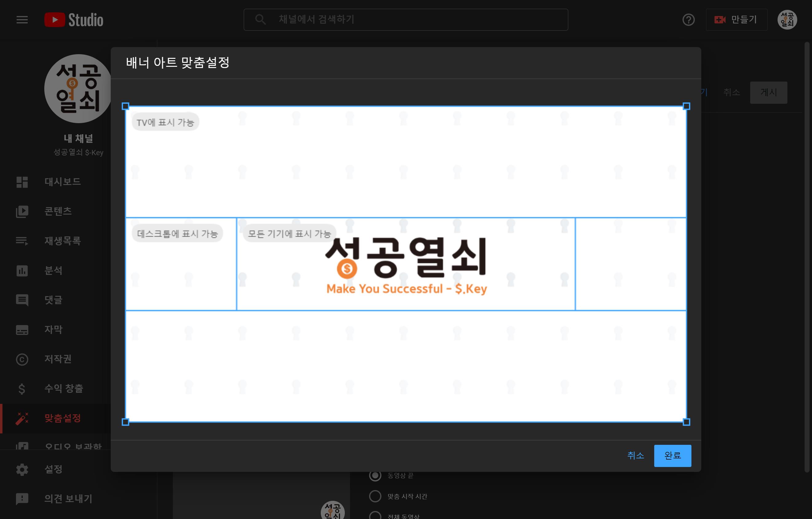Click the 자막 subtitles icon
The height and width of the screenshot is (519, 812).
pyautogui.click(x=22, y=330)
